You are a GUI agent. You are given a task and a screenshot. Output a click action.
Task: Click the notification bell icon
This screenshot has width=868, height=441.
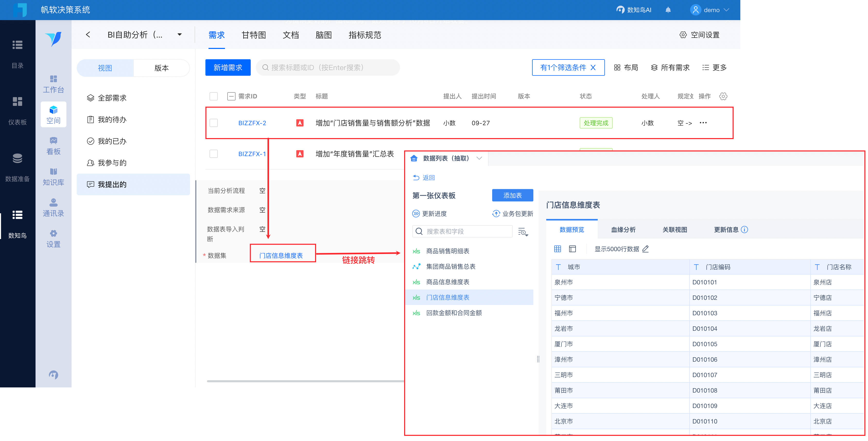668,10
